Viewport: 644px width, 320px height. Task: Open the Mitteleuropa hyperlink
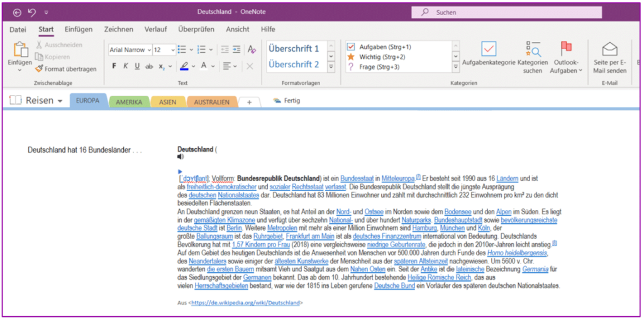tap(398, 179)
